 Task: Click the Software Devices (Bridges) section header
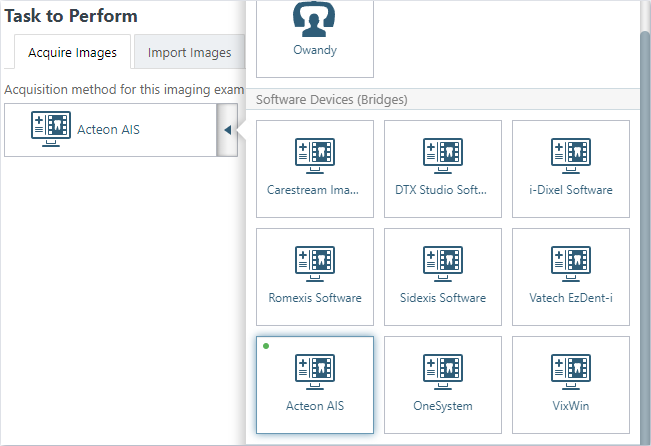coord(443,99)
